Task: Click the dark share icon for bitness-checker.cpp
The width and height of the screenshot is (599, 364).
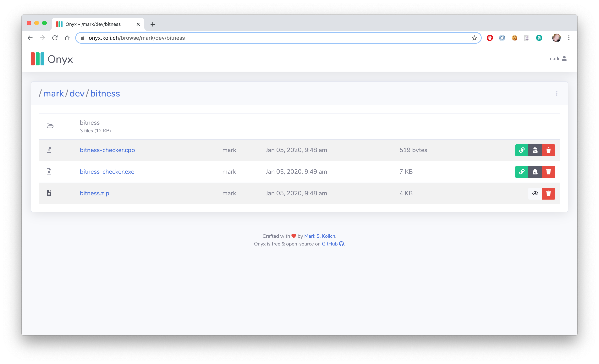Action: point(535,150)
